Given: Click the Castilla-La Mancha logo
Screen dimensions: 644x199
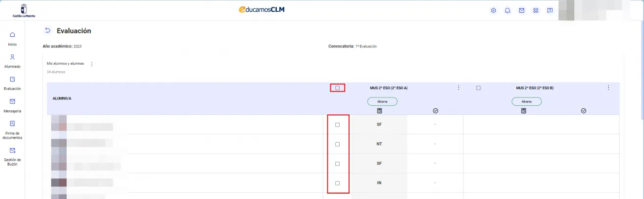Looking at the screenshot, I should click(24, 10).
